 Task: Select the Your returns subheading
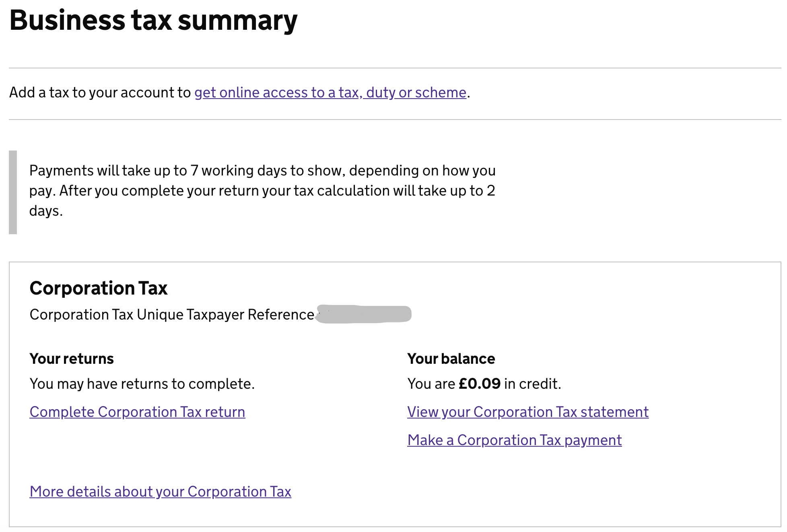coord(72,359)
